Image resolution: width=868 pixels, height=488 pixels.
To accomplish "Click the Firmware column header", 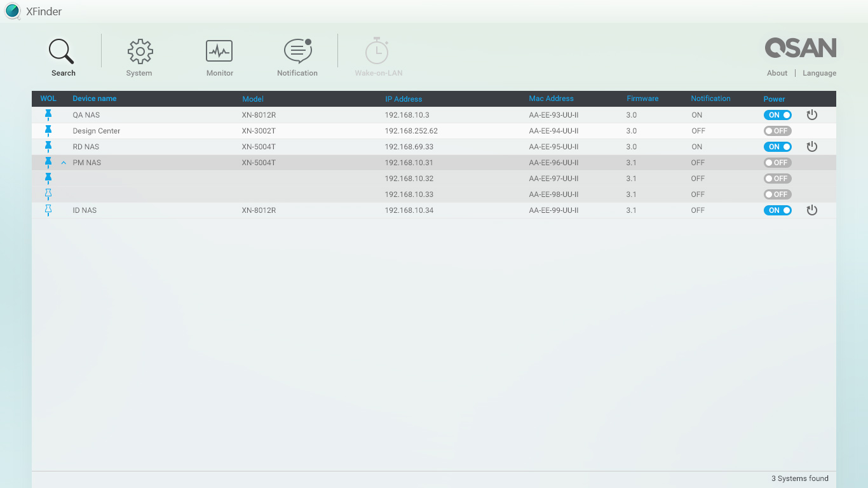I will pyautogui.click(x=642, y=98).
